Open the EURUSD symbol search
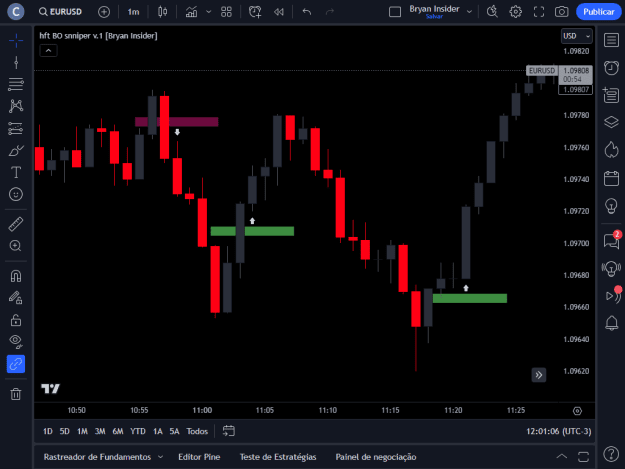This screenshot has height=469, width=625. 61,12
